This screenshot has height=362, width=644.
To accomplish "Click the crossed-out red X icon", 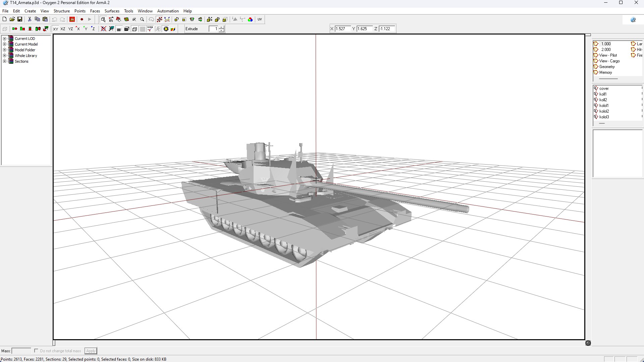I will click(104, 29).
